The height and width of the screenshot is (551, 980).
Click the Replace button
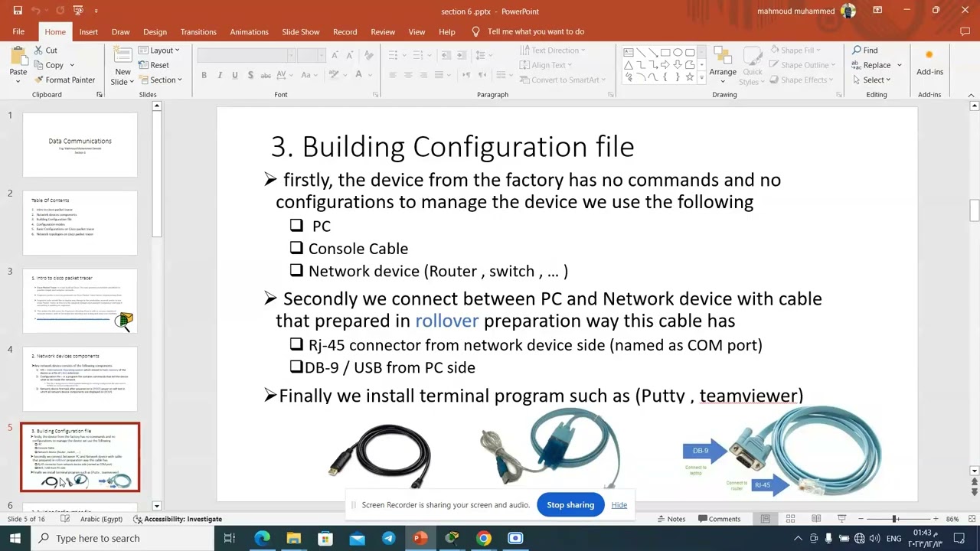coord(871,65)
